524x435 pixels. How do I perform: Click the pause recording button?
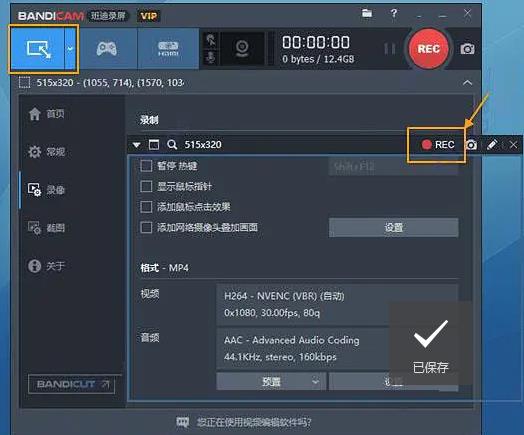(390, 49)
